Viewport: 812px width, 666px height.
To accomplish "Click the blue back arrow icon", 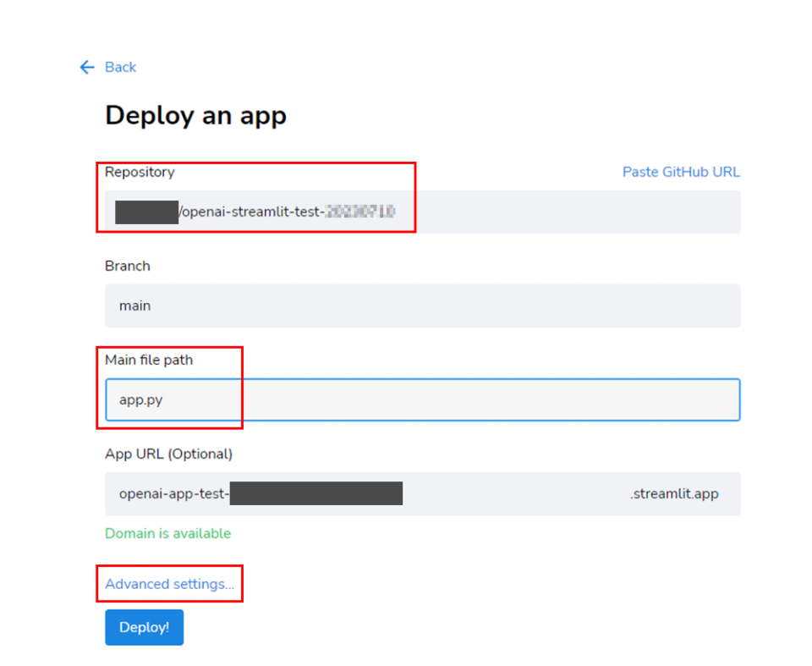I will (86, 67).
